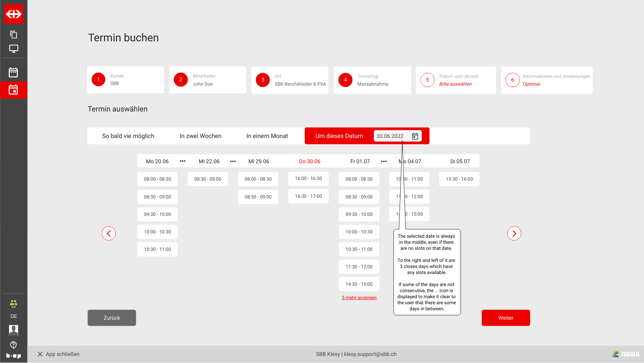Select 'In einem Monat' tab
The width and height of the screenshot is (644, 363).
267,136
